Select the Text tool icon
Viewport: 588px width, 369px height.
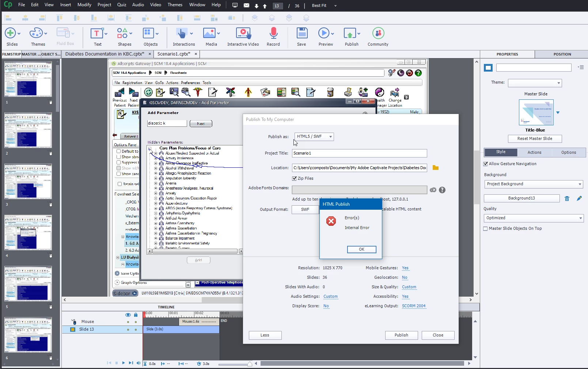[96, 33]
